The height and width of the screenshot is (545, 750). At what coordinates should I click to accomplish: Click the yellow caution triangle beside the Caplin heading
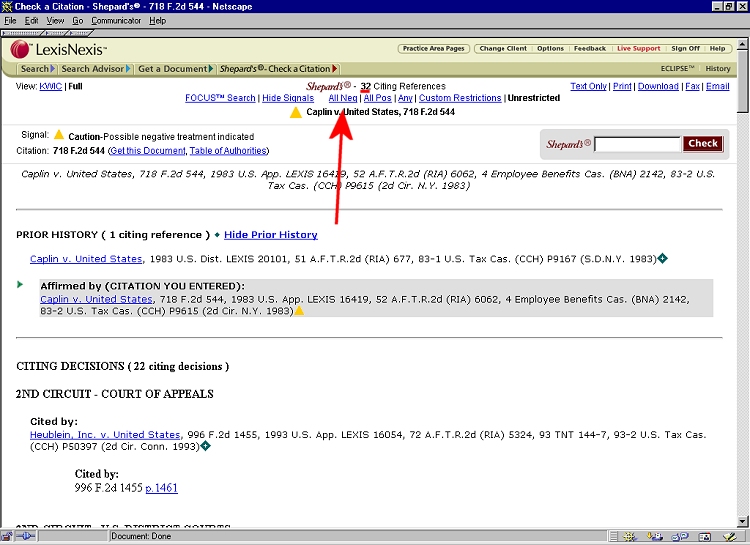coord(296,112)
